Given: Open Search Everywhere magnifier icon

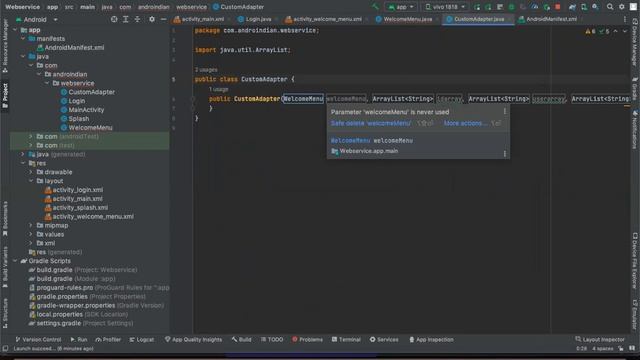Looking at the screenshot, I should pos(609,7).
